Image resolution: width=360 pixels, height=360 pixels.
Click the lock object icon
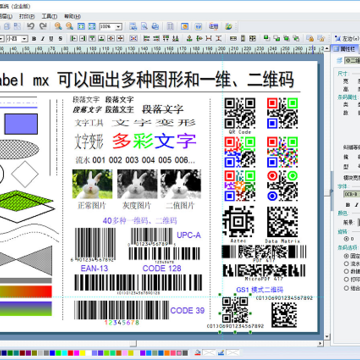click(310, 39)
